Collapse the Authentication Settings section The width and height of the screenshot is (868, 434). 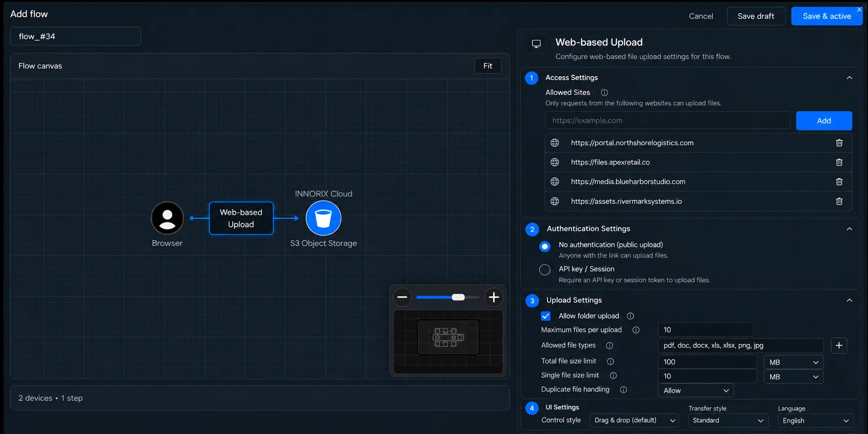click(849, 229)
